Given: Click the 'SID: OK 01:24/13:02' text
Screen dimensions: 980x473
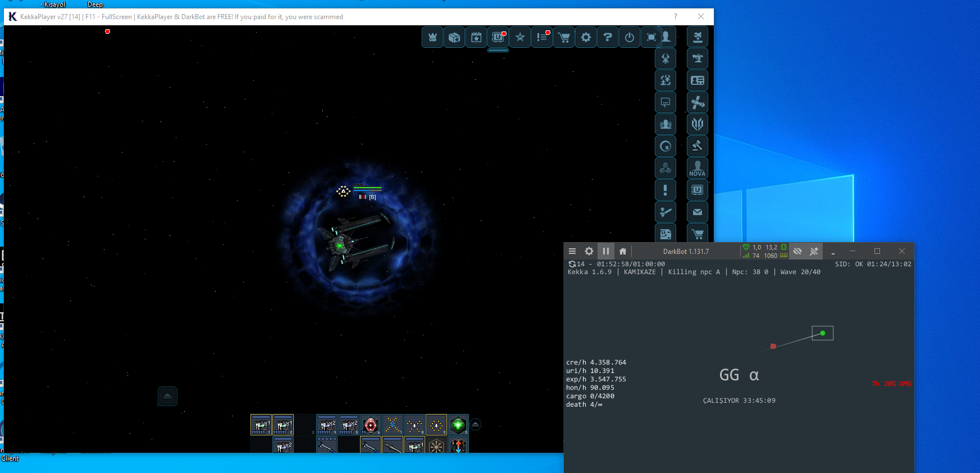Looking at the screenshot, I should click(x=873, y=264).
